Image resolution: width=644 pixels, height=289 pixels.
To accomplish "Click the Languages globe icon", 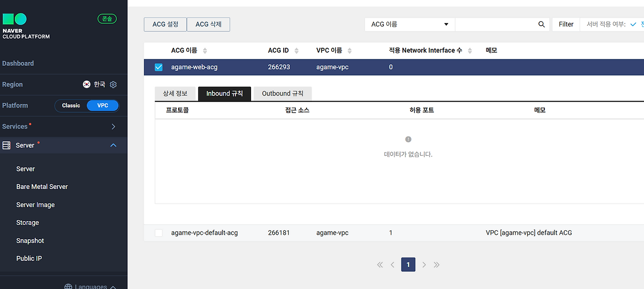I will 68,287.
